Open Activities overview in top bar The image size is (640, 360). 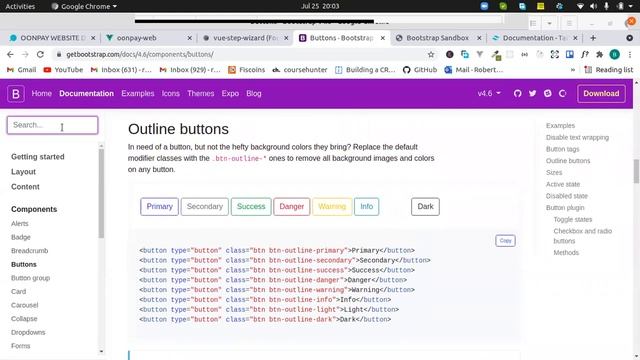click(x=20, y=6)
